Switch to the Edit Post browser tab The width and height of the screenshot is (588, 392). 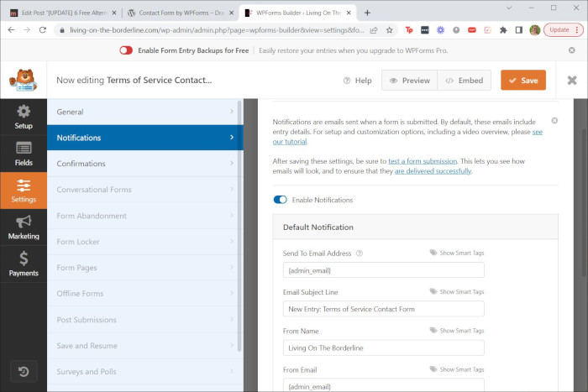(64, 13)
